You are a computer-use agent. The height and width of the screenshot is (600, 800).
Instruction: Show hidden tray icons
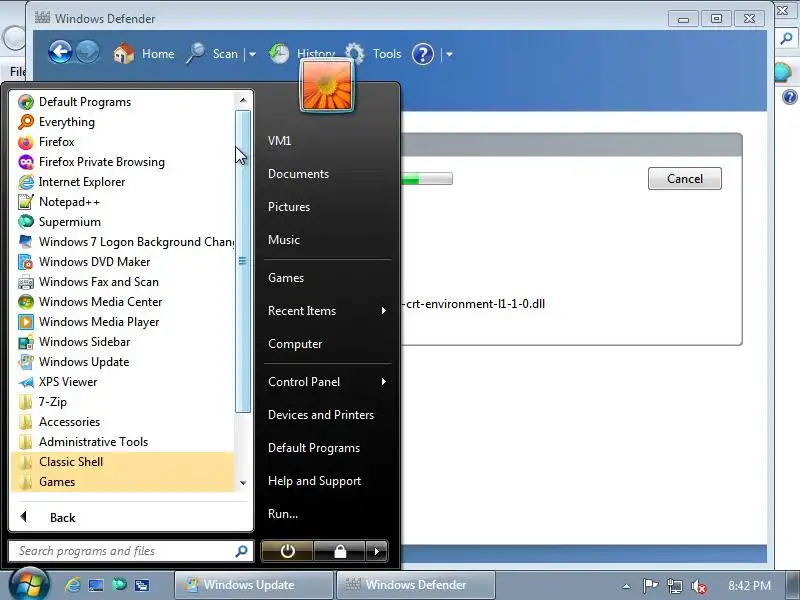coord(626,586)
